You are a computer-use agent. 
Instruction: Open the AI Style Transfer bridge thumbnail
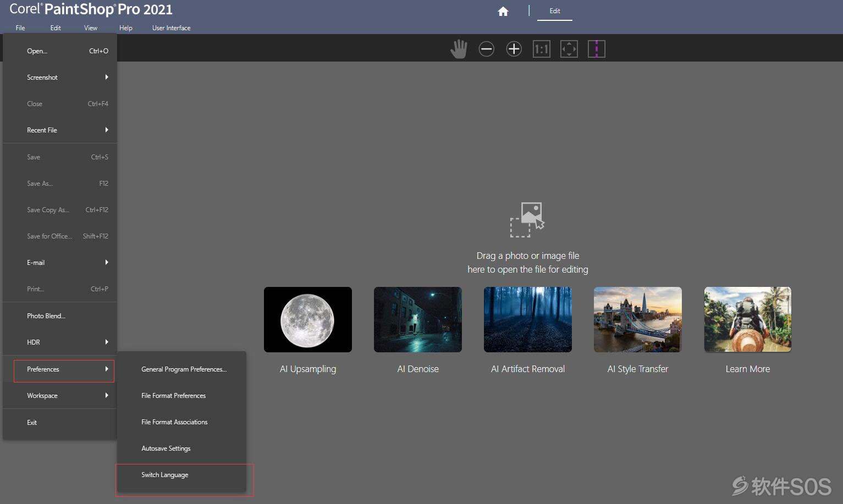638,319
